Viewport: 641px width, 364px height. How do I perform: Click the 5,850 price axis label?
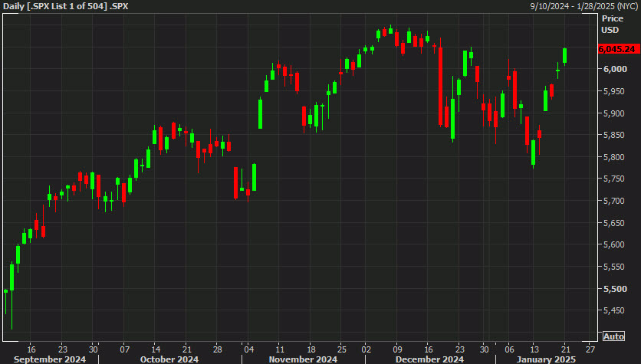click(615, 135)
